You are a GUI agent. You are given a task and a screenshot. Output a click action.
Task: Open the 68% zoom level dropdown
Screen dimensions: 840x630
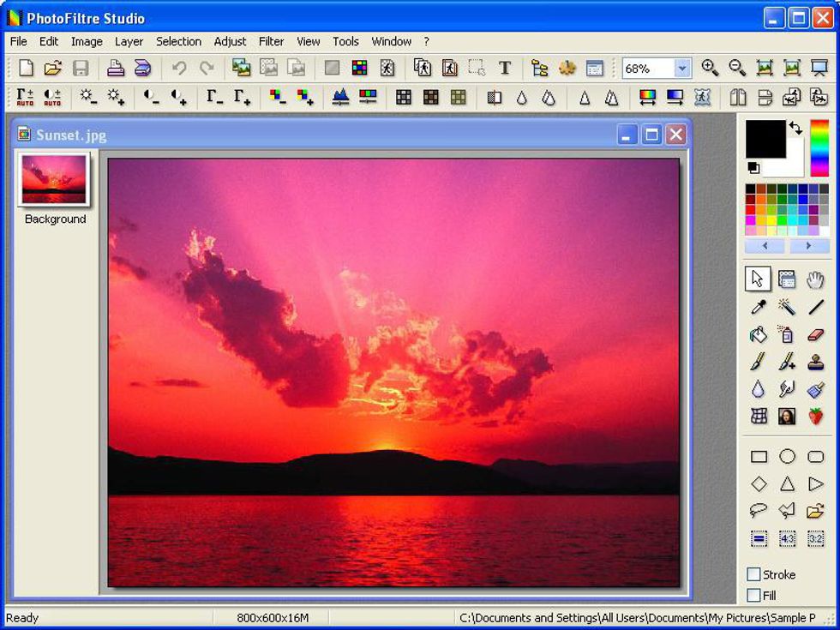[x=682, y=69]
